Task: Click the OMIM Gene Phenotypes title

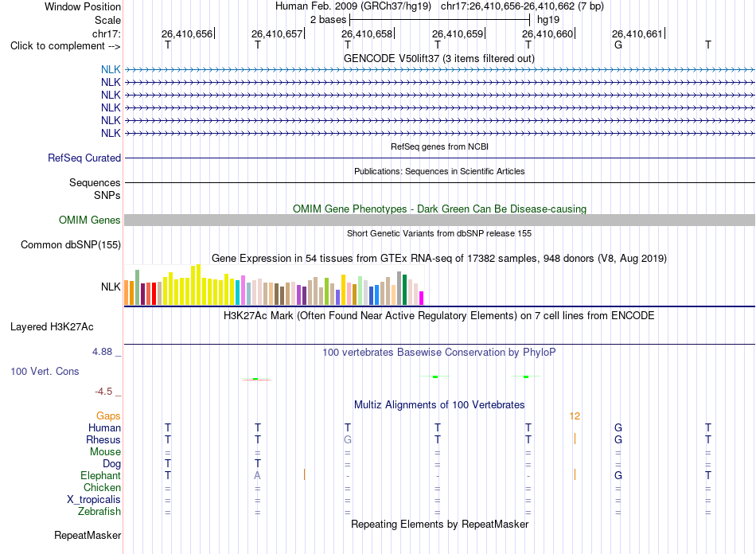Action: [x=439, y=209]
